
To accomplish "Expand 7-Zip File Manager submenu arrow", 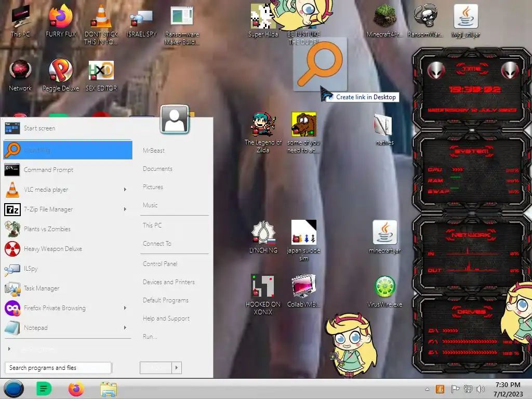I will pyautogui.click(x=125, y=209).
